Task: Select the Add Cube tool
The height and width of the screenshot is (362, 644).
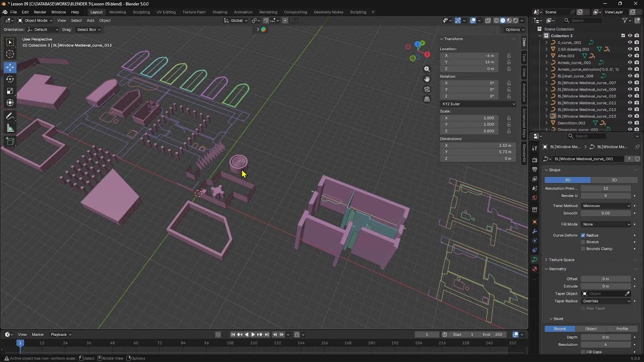Action: coord(10,141)
